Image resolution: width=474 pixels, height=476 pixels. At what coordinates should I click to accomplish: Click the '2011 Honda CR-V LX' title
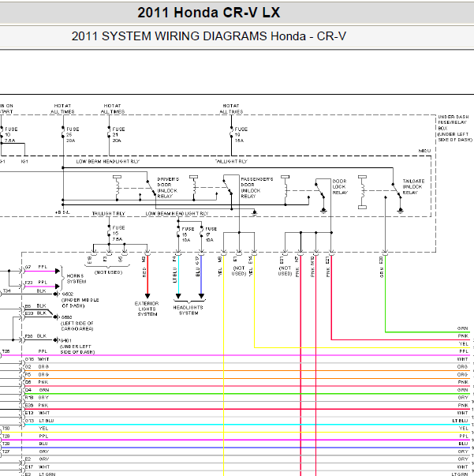[x=209, y=13]
